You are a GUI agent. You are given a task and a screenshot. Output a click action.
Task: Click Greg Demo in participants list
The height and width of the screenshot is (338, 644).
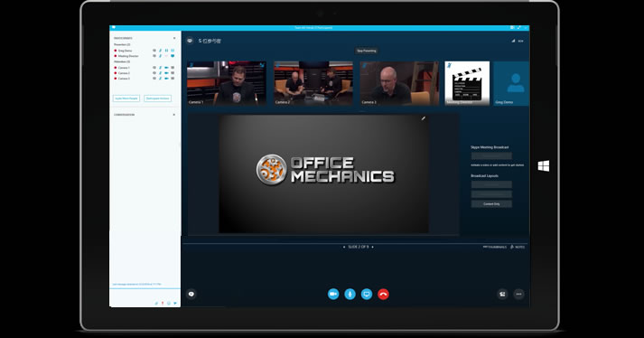coord(125,51)
